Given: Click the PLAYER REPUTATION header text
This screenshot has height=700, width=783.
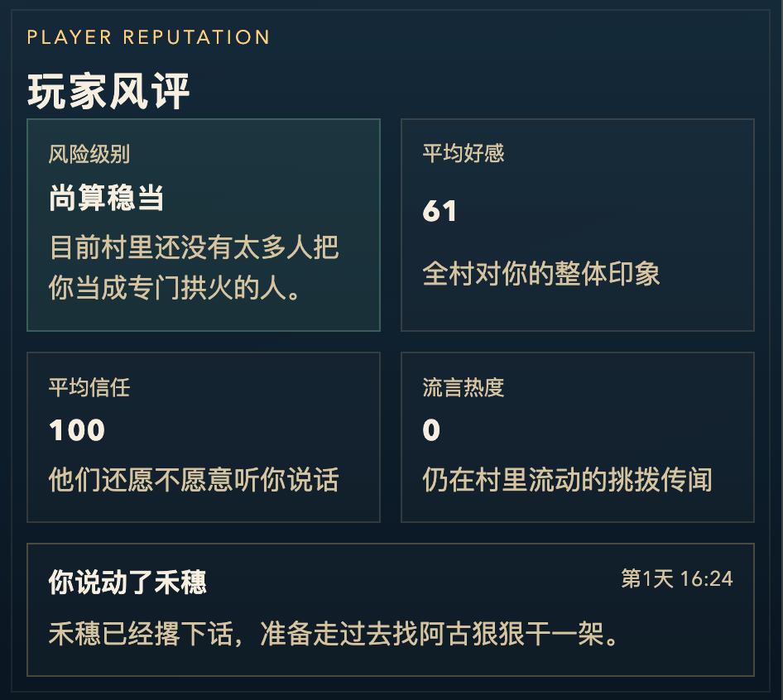Looking at the screenshot, I should [148, 37].
